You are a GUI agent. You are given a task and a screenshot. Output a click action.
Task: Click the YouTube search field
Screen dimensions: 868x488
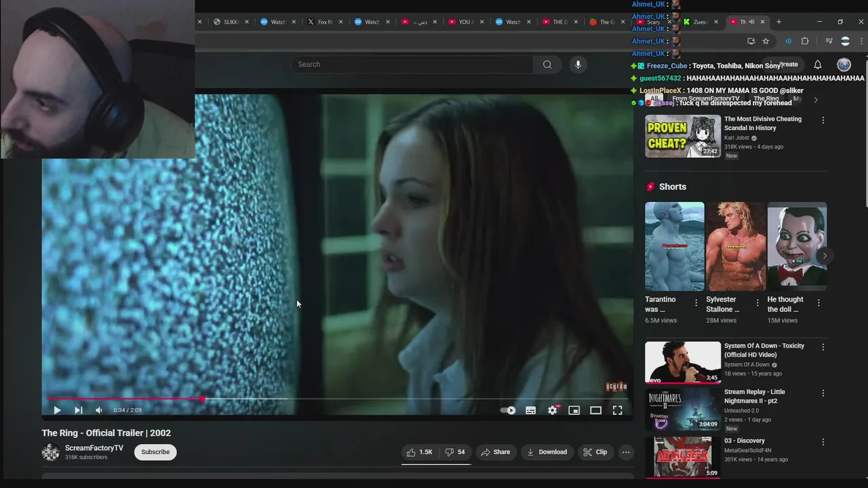coord(412,64)
